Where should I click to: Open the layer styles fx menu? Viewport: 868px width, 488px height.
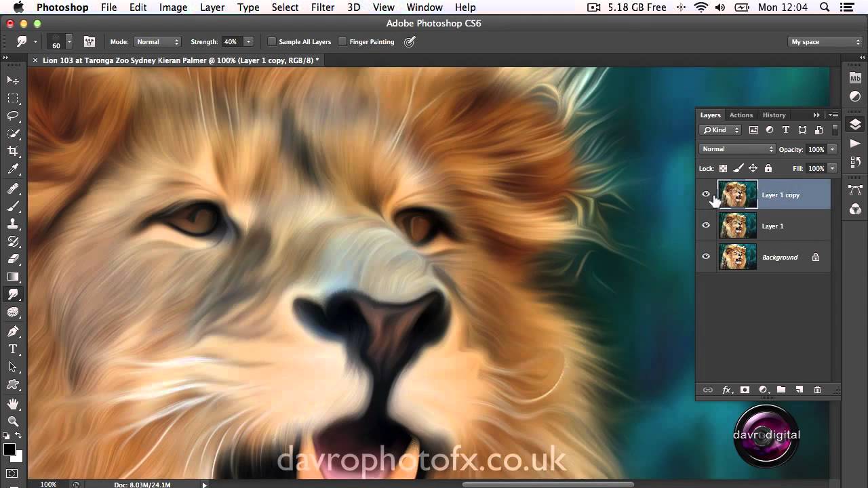click(x=727, y=390)
